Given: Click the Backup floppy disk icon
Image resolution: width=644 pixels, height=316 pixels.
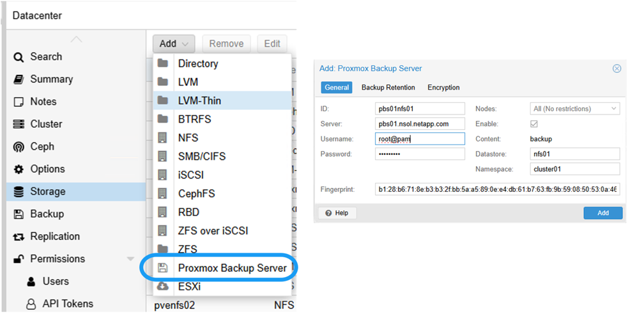Looking at the screenshot, I should coord(19,214).
